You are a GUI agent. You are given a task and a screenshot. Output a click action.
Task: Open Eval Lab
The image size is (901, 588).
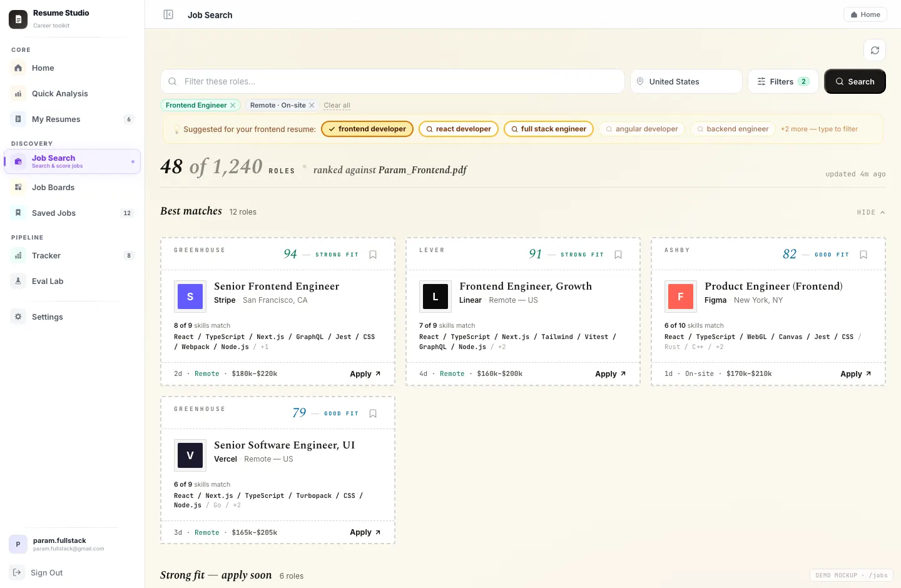coord(72,281)
